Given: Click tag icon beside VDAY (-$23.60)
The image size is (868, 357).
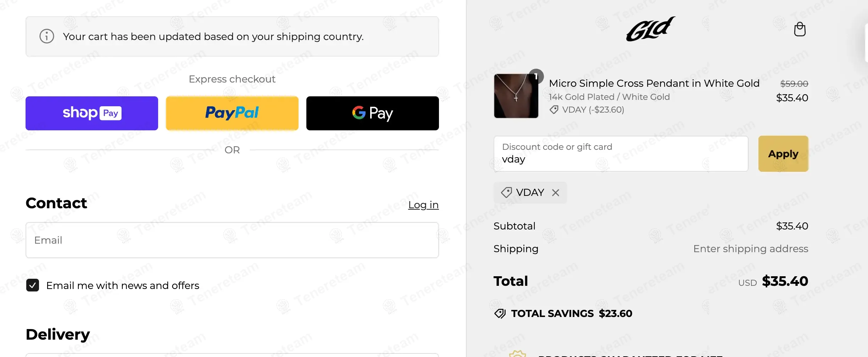Looking at the screenshot, I should pos(554,110).
